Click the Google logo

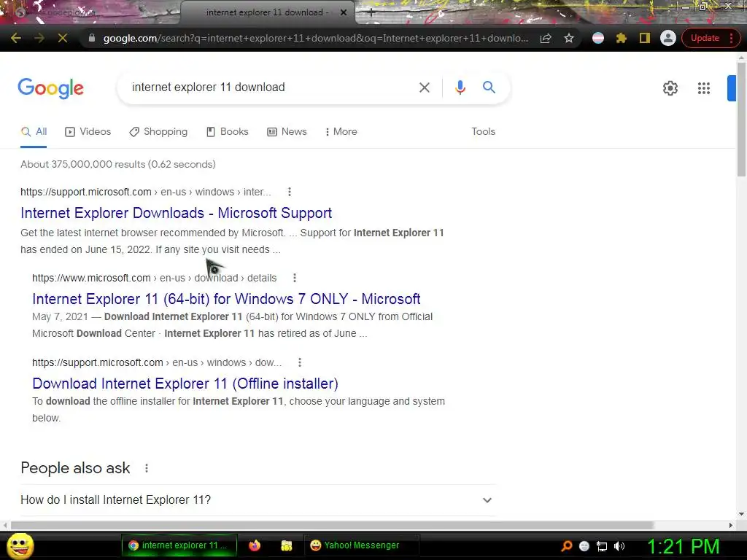pos(51,88)
